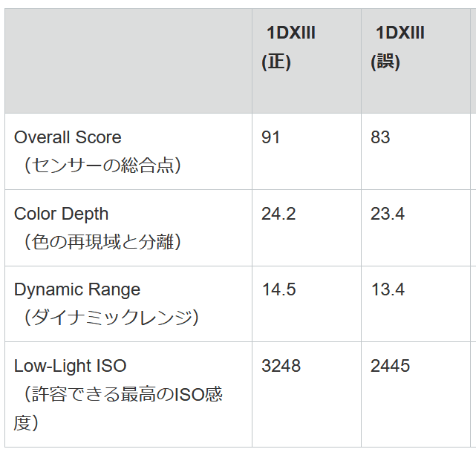The height and width of the screenshot is (449, 476).
Task: Click the Dynamic Range row label
Action: tap(77, 289)
